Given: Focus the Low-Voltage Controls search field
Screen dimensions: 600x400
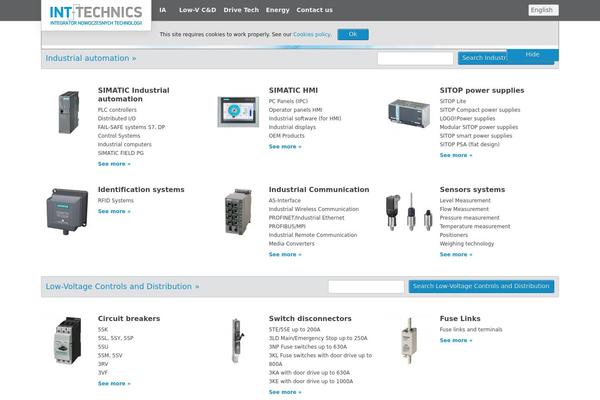Looking at the screenshot, I should (x=366, y=287).
